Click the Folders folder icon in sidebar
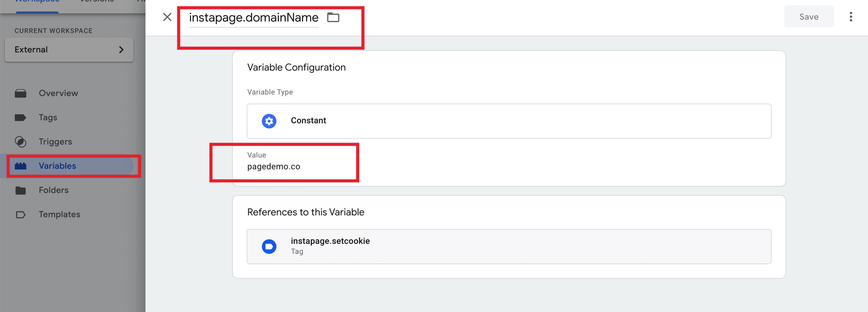The height and width of the screenshot is (312, 868). pos(21,190)
